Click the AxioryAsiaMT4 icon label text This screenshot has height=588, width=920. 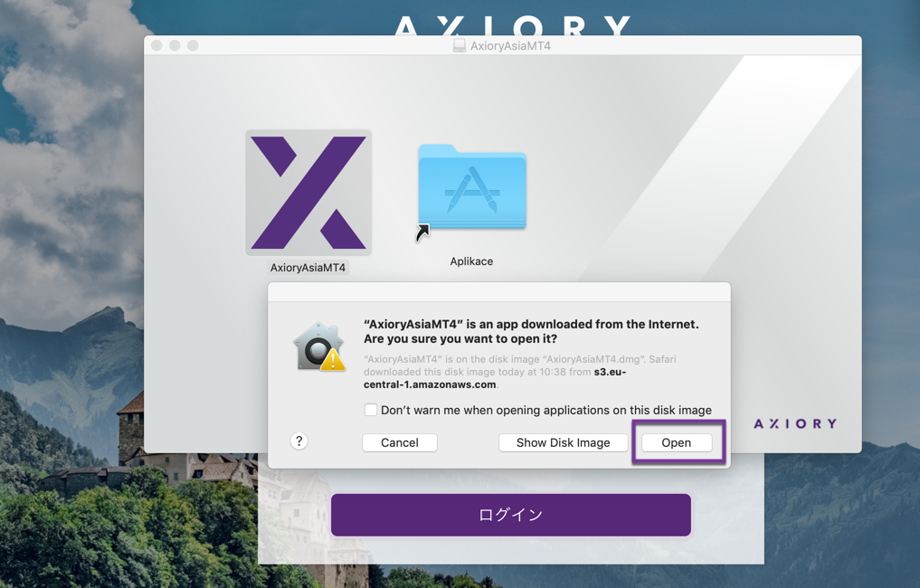click(308, 268)
